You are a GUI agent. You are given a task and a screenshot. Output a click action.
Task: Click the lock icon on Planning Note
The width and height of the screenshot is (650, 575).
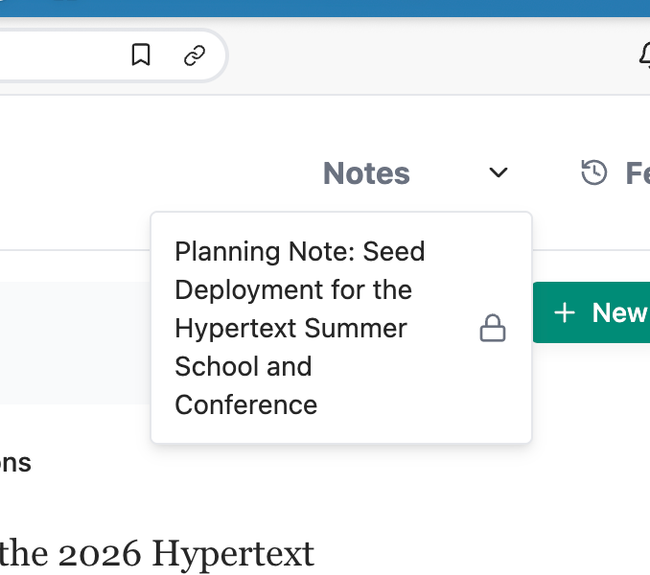pyautogui.click(x=492, y=328)
